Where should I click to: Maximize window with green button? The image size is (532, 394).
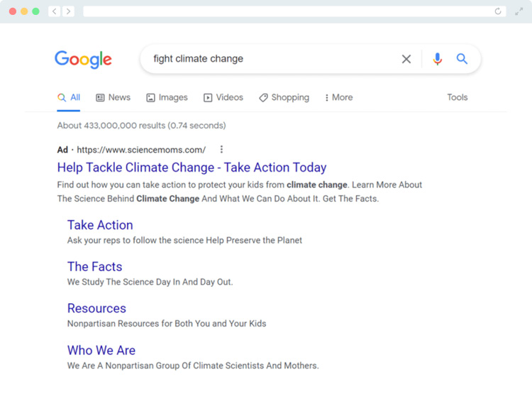pyautogui.click(x=35, y=11)
